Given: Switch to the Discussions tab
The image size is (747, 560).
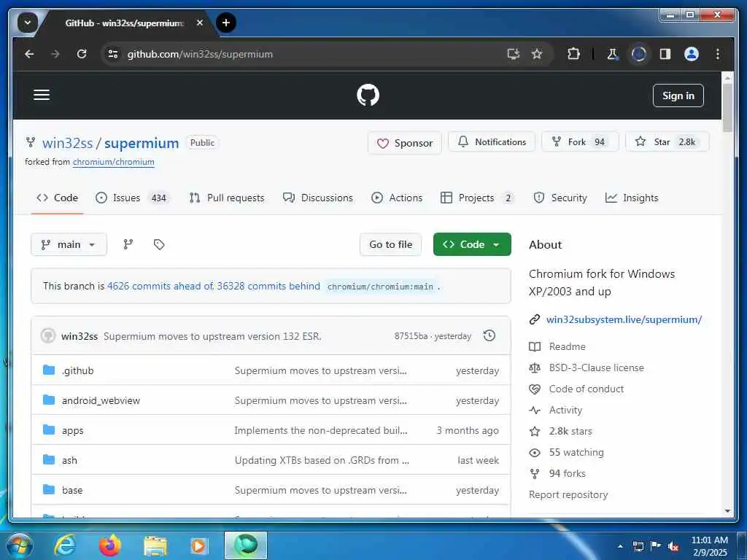Looking at the screenshot, I should (x=318, y=198).
